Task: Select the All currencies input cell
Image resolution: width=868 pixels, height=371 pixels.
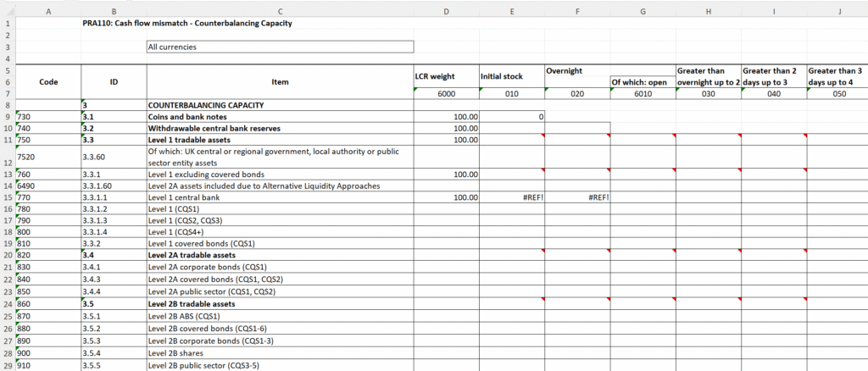Action: tap(280, 47)
